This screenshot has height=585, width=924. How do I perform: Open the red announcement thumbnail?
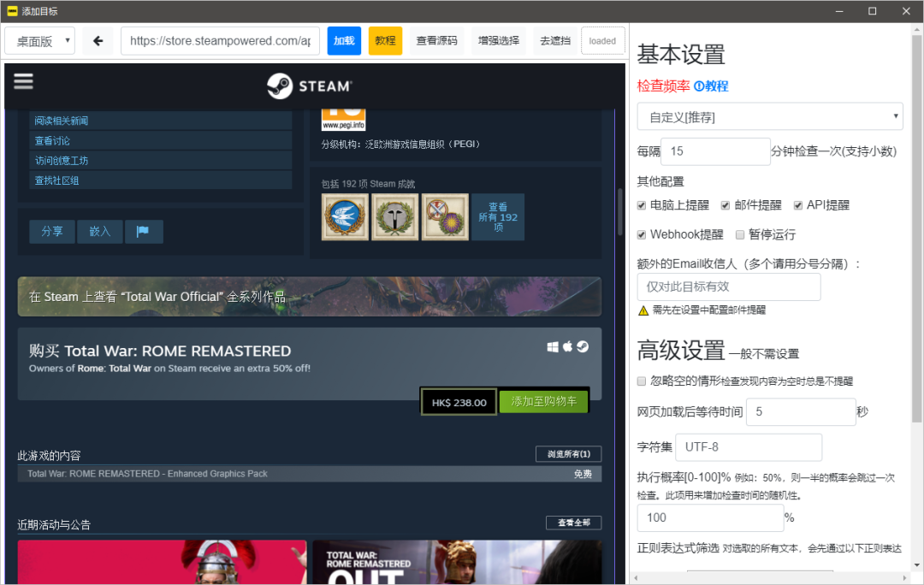coord(162,562)
